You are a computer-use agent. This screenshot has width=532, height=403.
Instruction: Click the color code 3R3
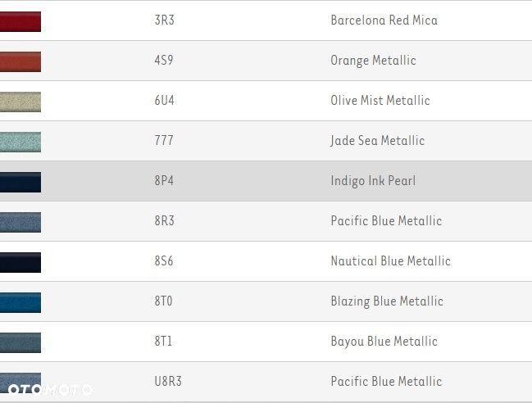point(164,20)
